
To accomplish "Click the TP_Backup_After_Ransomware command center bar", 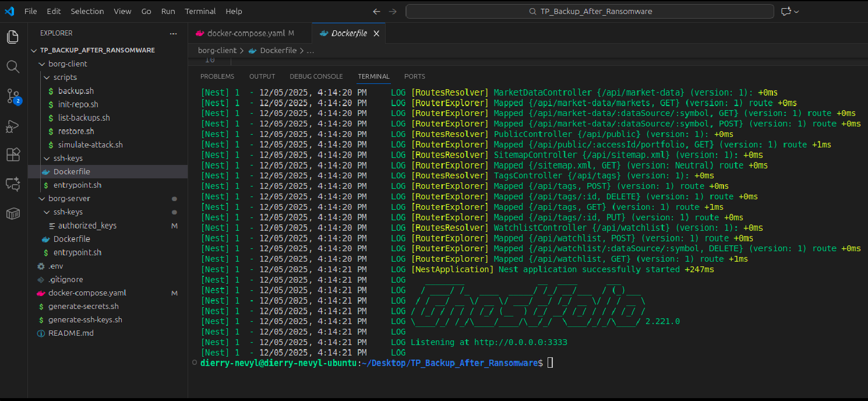I will click(x=590, y=11).
